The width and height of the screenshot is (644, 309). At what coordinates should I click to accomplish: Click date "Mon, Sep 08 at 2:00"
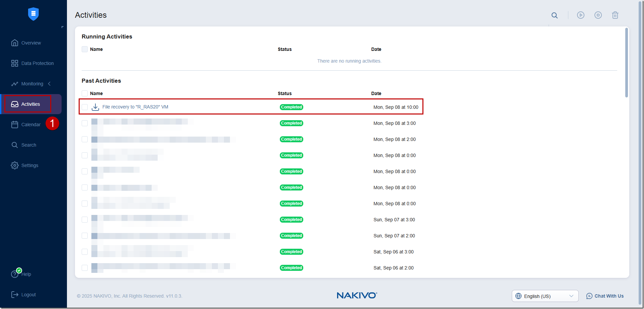click(x=395, y=139)
